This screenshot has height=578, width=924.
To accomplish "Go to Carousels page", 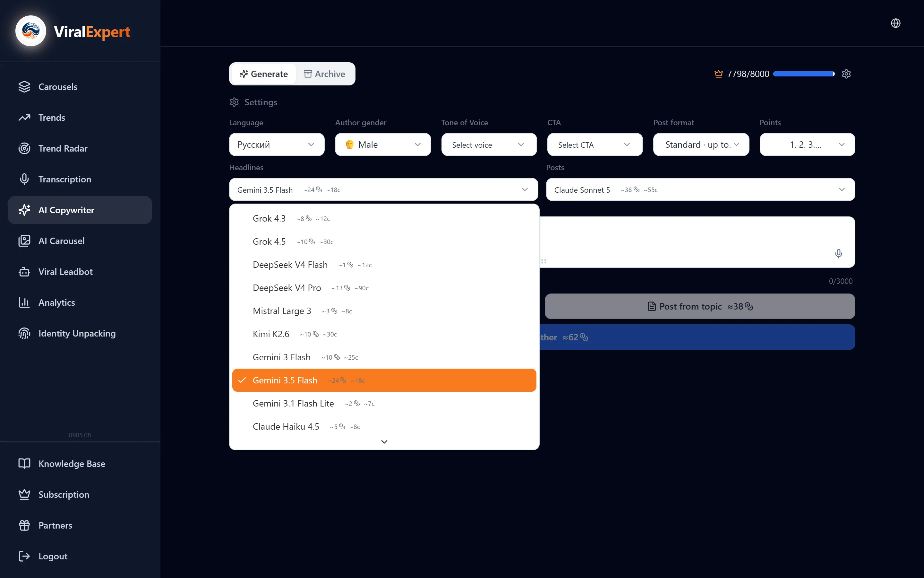I will (80, 87).
